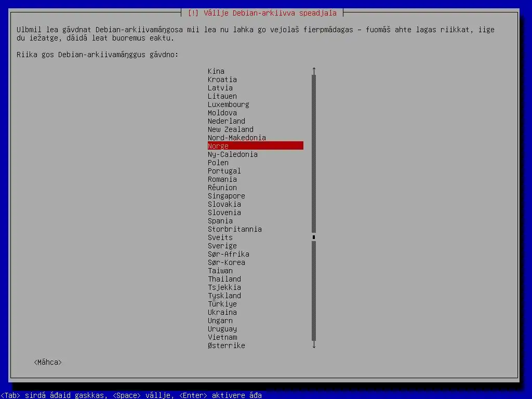Select Tyskland as mirror country
Screen dimensions: 532x399
255,296
